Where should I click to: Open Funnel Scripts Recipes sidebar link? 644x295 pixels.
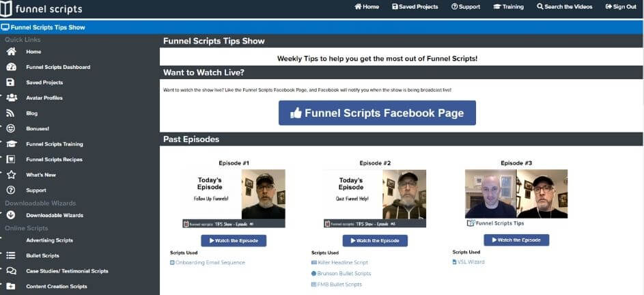[54, 159]
